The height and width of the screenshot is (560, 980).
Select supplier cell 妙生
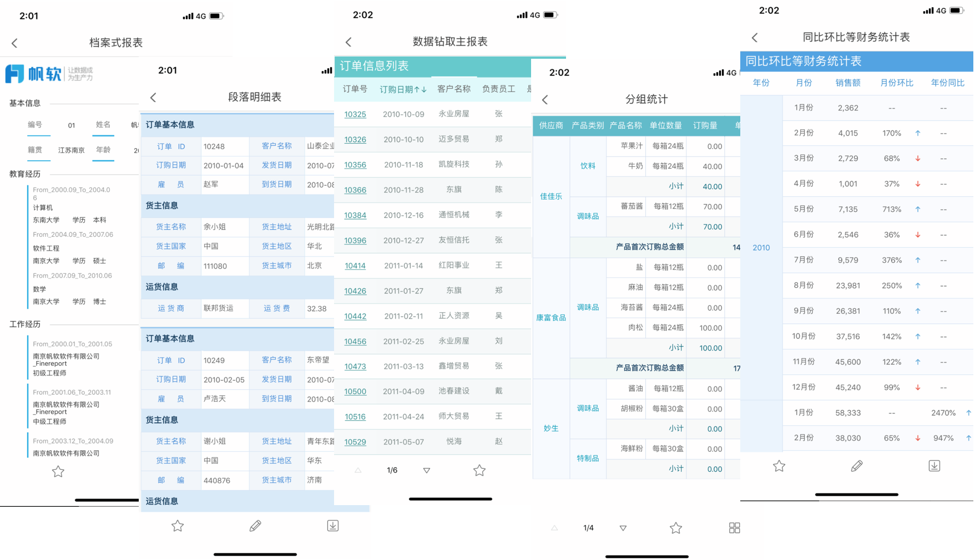pos(551,428)
